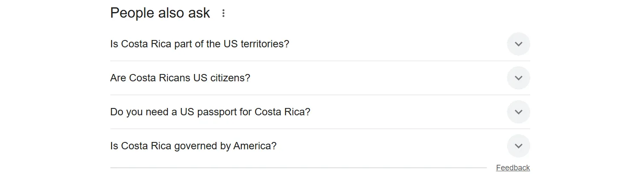Show answer to "Do you need a US passport for Costa Rica?"
This screenshot has height=185, width=644.
(x=210, y=112)
